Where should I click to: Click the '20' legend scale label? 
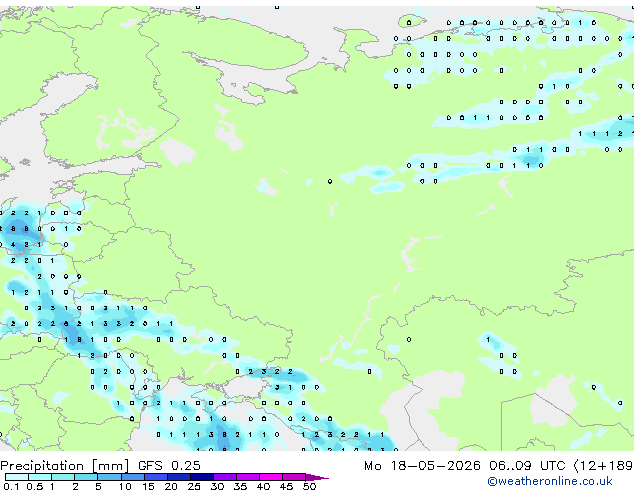(x=171, y=486)
